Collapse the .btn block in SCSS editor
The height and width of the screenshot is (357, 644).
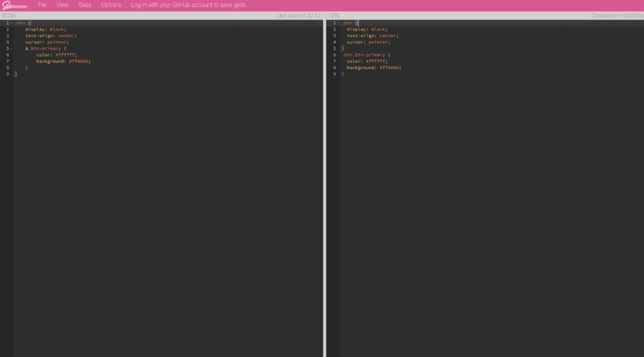point(11,23)
